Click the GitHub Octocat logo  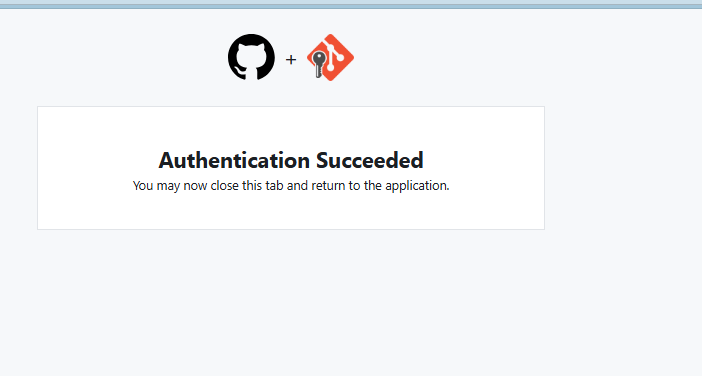pos(251,57)
